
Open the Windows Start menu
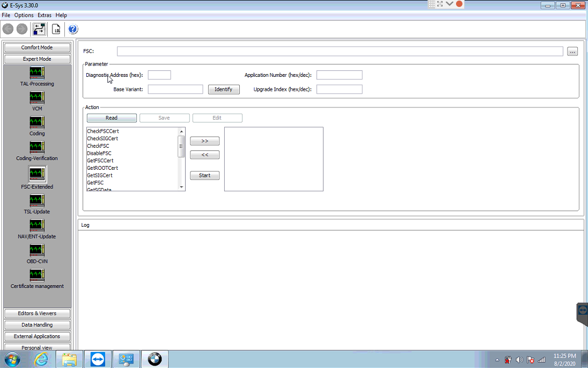[12, 359]
